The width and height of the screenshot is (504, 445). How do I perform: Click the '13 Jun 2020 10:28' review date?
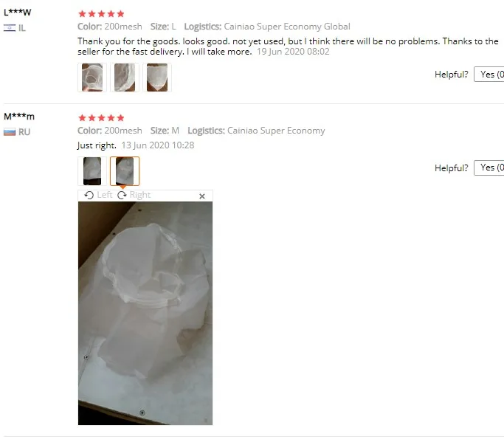tap(158, 145)
